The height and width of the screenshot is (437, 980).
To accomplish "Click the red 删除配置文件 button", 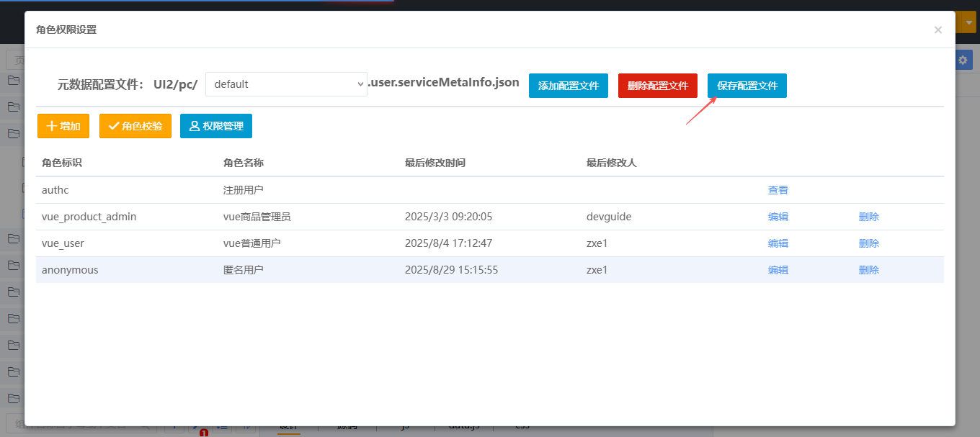I will [x=657, y=86].
